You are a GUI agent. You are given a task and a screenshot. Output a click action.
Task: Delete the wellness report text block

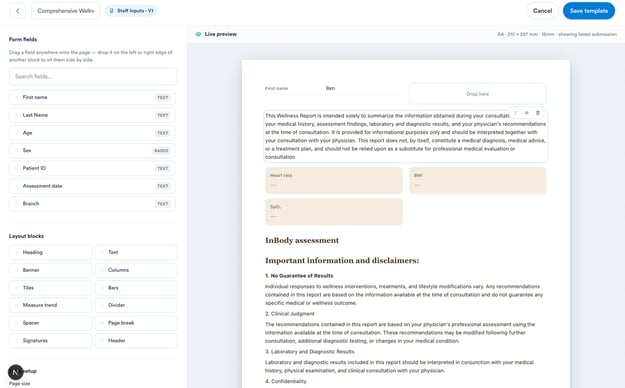pos(538,113)
